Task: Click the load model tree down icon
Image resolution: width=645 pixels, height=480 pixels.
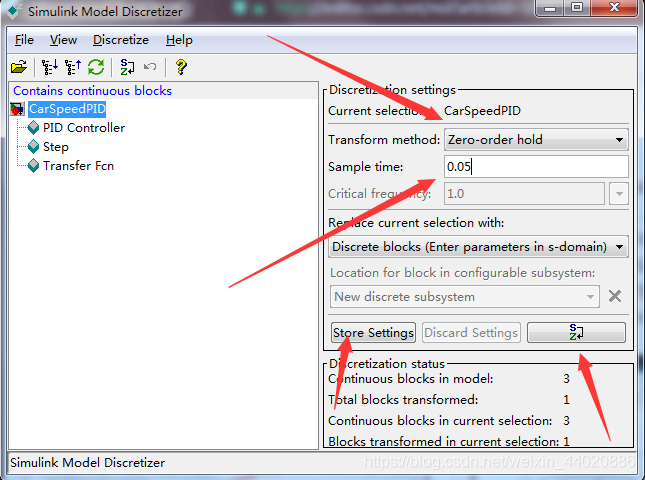Action: click(x=50, y=67)
